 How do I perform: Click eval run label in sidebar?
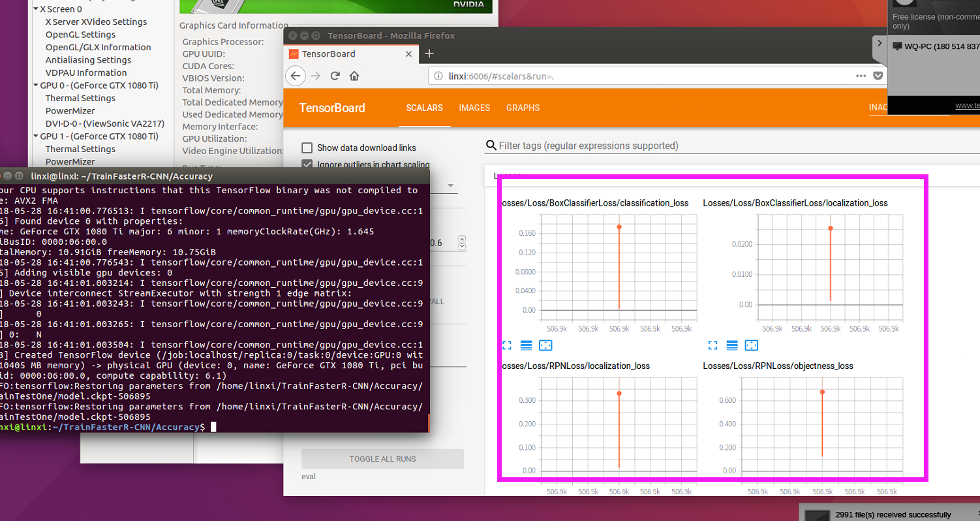(309, 477)
